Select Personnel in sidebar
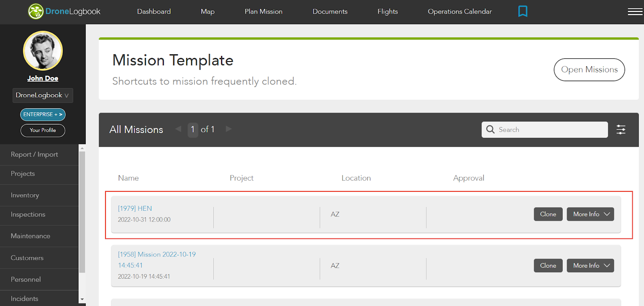Screen dimensions: 644x306 click(39, 279)
